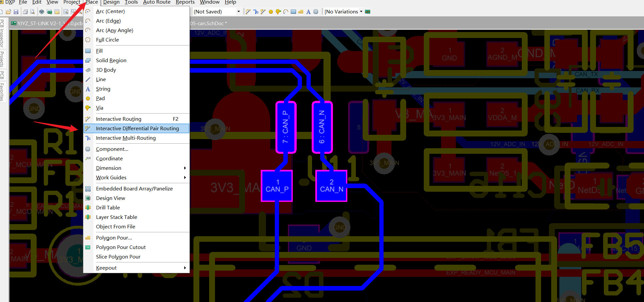Viewport: 644px width, 302px height.
Task: Select Layer Stack Table menu entry
Action: point(137,217)
